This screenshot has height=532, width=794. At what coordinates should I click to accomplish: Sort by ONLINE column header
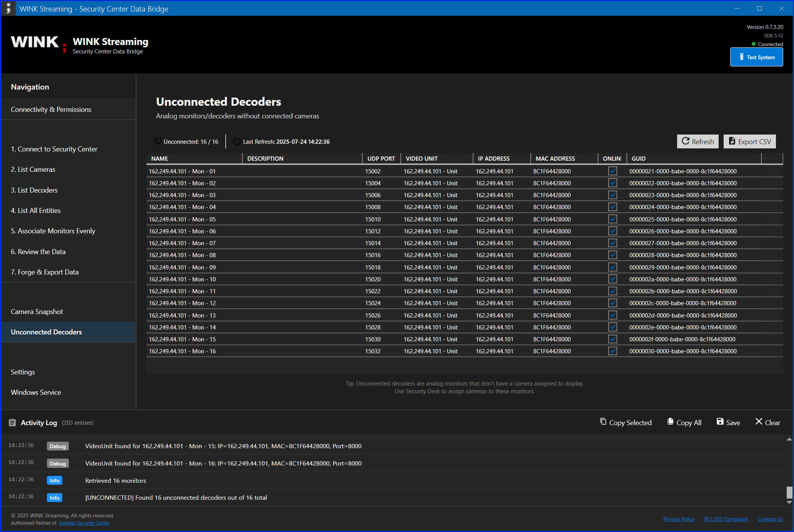[612, 158]
